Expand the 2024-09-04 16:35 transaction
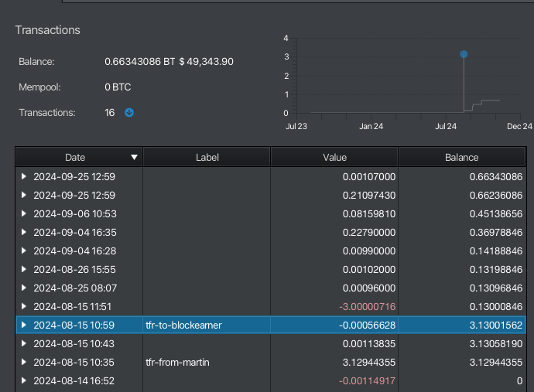Viewport: 534px width, 392px height. coord(24,232)
